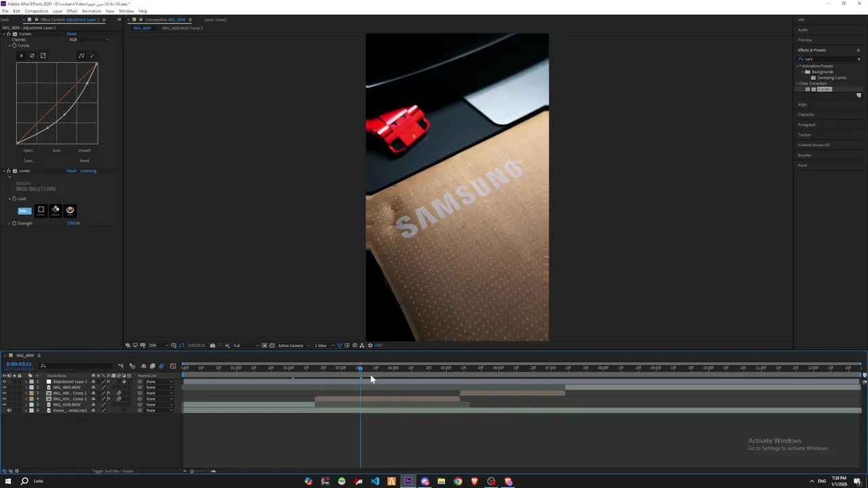
Task: Toggle adjustment layer switch on Adjustment Layer 1
Action: coord(124,382)
